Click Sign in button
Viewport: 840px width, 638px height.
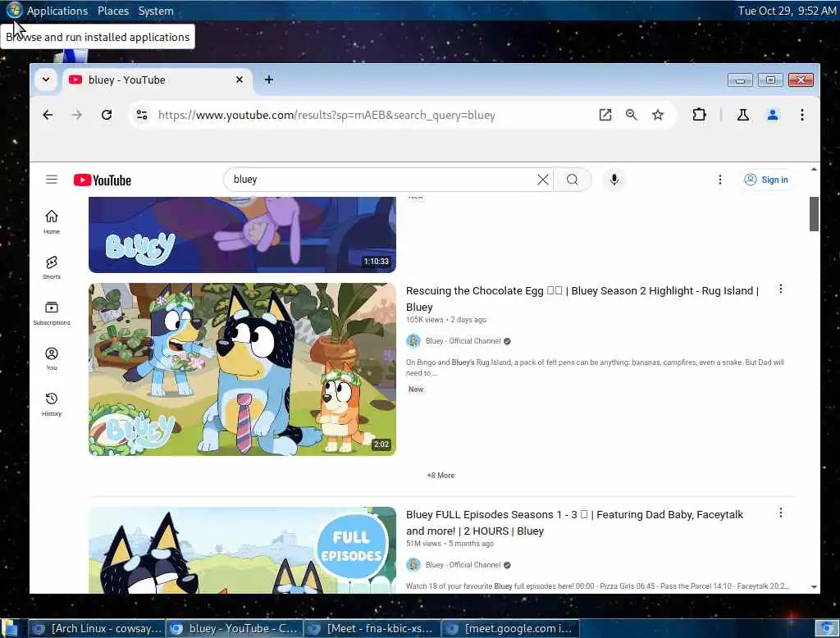767,180
